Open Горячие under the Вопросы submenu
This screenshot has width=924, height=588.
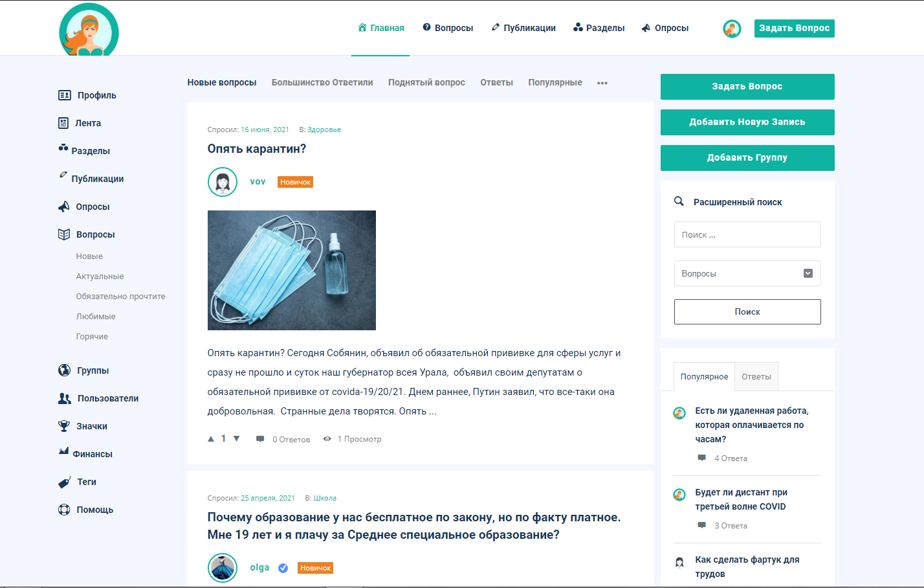point(92,337)
